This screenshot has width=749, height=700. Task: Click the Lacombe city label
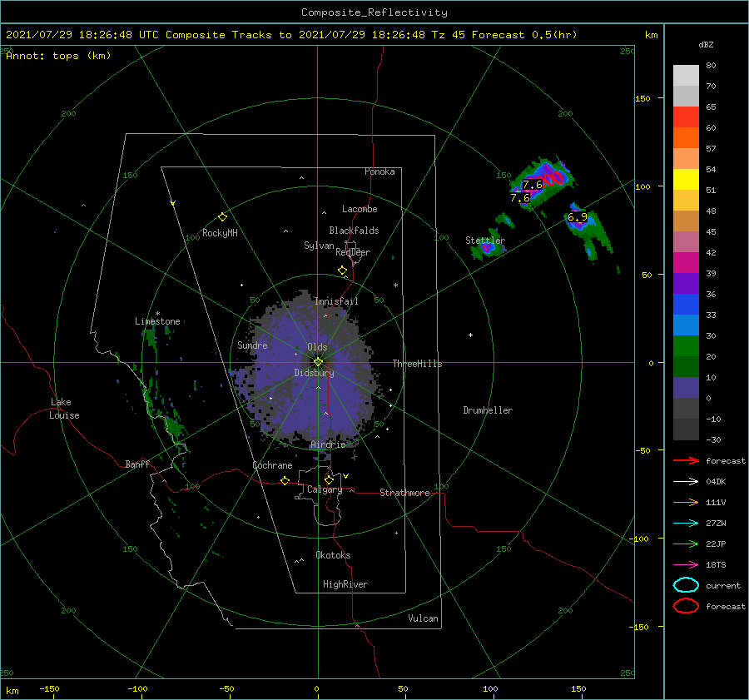[x=360, y=209]
